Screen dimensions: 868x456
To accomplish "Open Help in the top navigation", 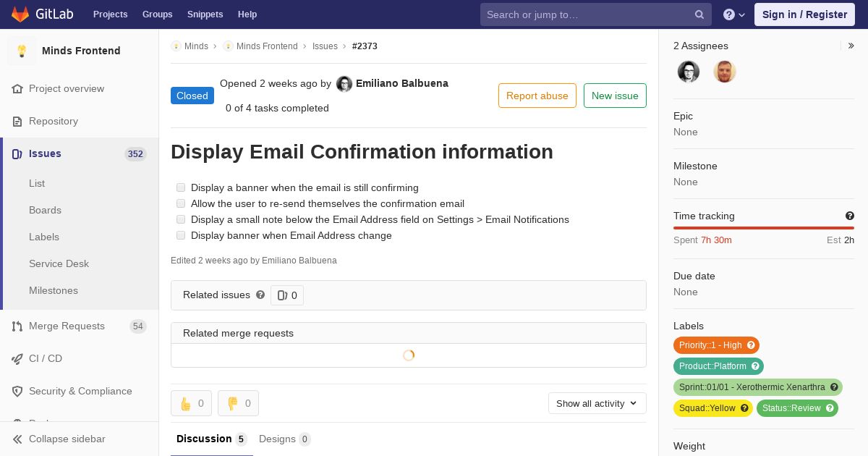I will (247, 14).
